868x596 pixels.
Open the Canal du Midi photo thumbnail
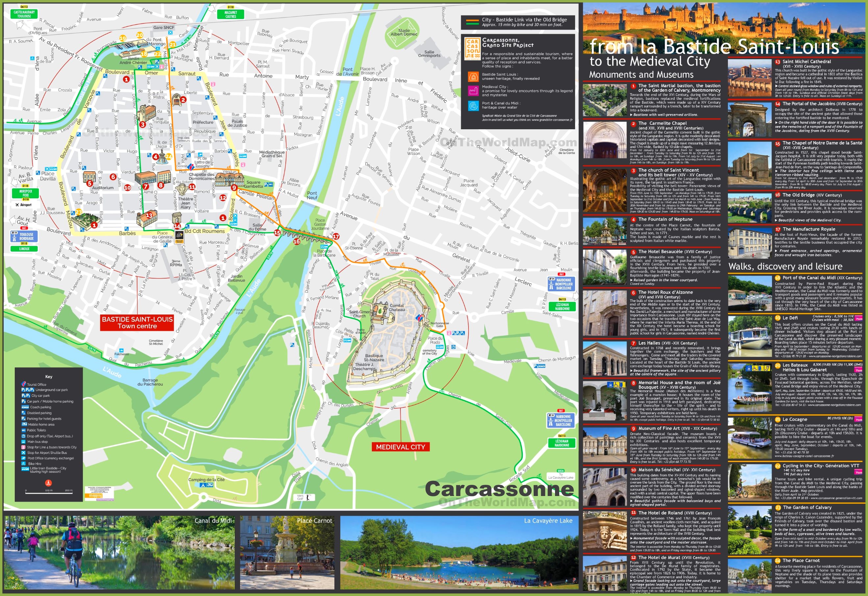(120, 552)
